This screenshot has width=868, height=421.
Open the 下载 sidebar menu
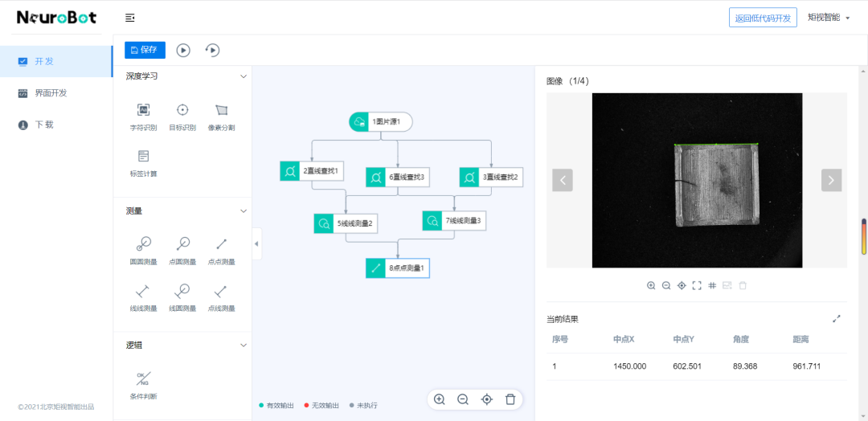coord(43,125)
